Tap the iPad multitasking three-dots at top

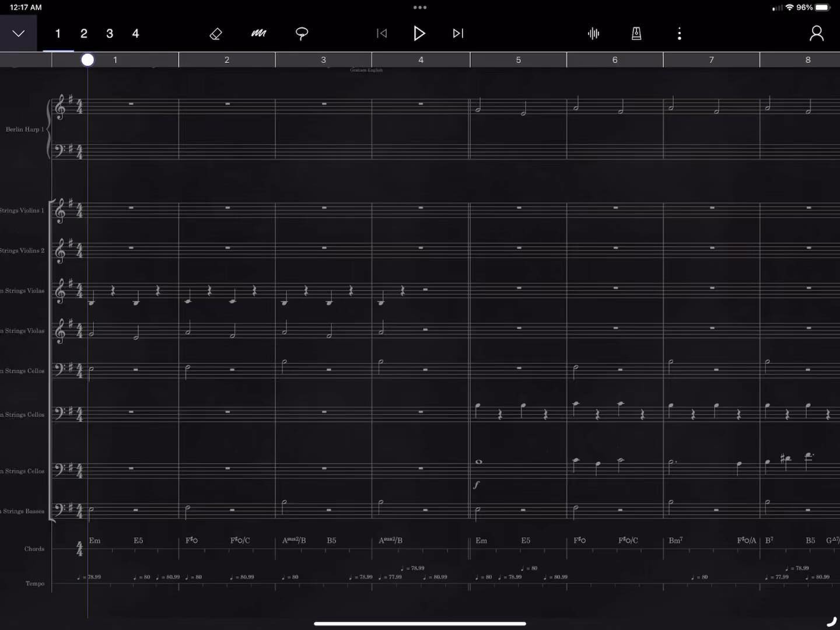[x=420, y=8]
